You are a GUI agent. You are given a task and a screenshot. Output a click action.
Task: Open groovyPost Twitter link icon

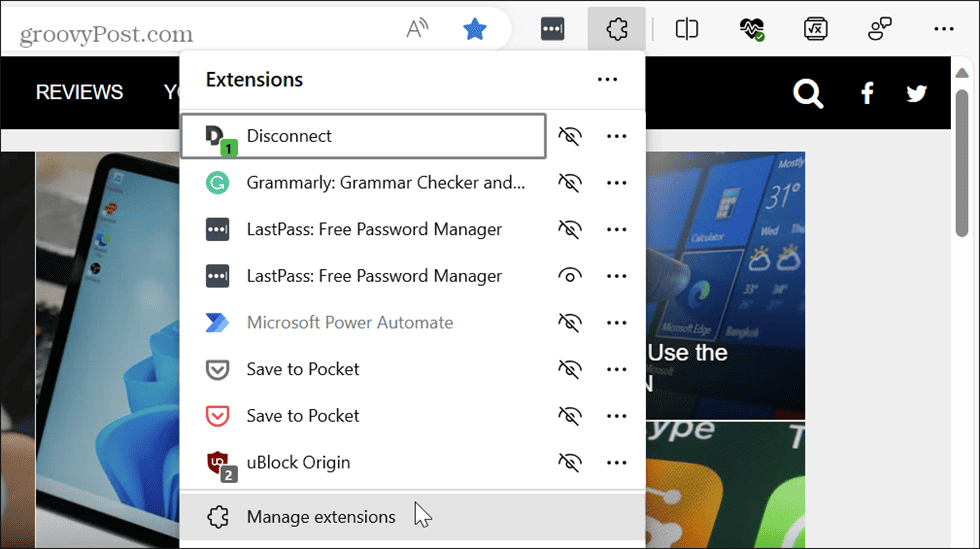916,93
